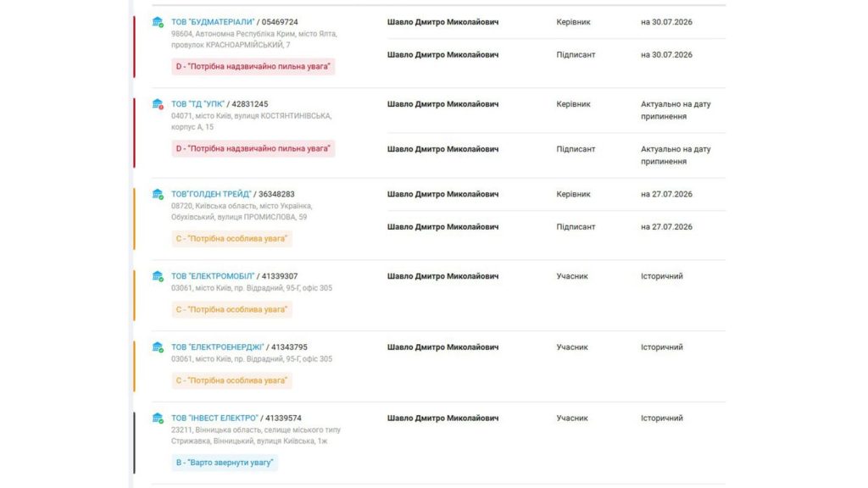Open the ТОВ"ГОЛДЕН ТРЕЙД" company page
This screenshot has height=488, width=868.
(211, 194)
